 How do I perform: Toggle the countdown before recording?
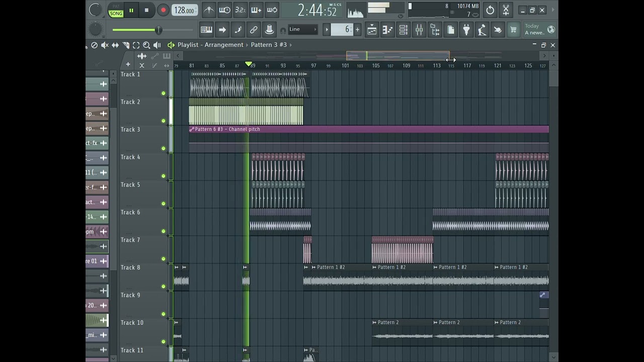(x=240, y=10)
